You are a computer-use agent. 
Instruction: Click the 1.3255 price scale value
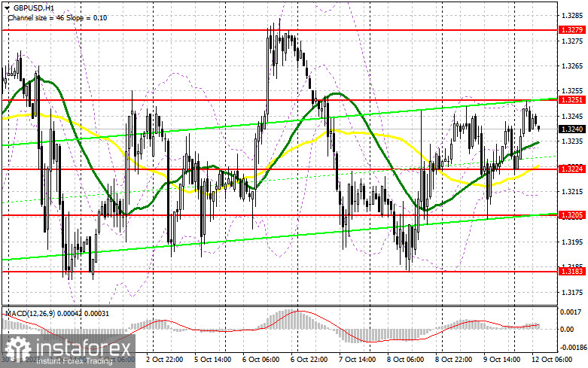573,91
